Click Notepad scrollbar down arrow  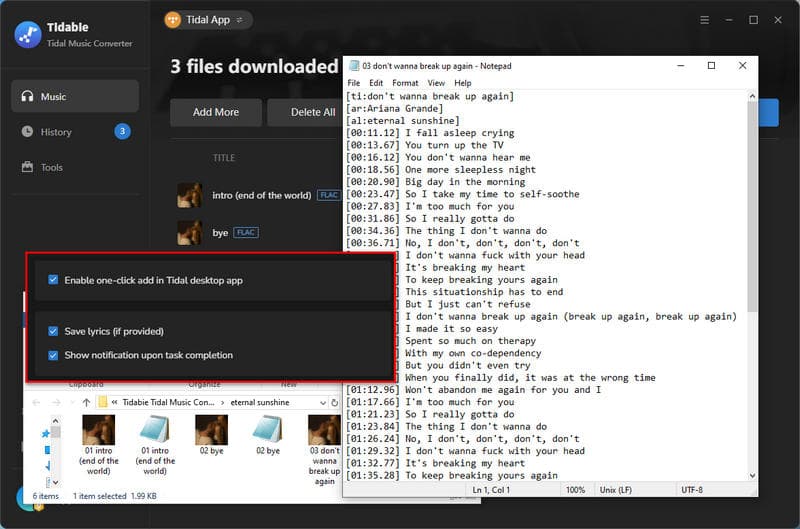point(752,475)
